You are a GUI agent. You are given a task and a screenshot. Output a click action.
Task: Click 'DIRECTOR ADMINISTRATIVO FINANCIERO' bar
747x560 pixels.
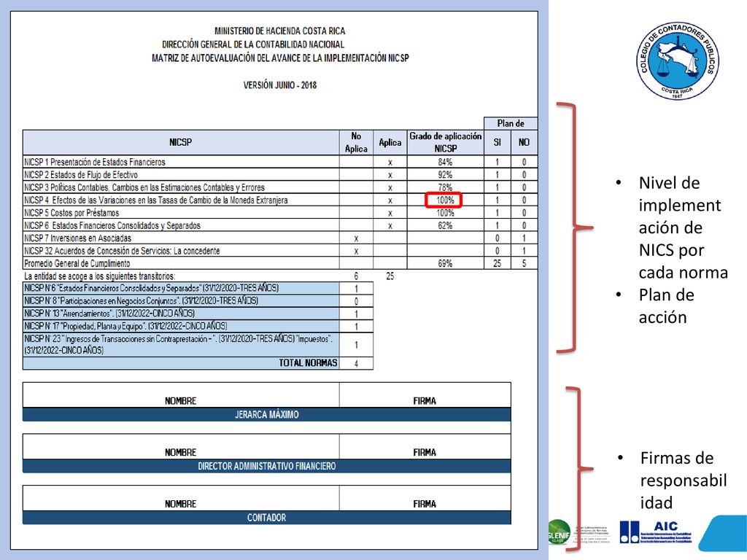[267, 466]
